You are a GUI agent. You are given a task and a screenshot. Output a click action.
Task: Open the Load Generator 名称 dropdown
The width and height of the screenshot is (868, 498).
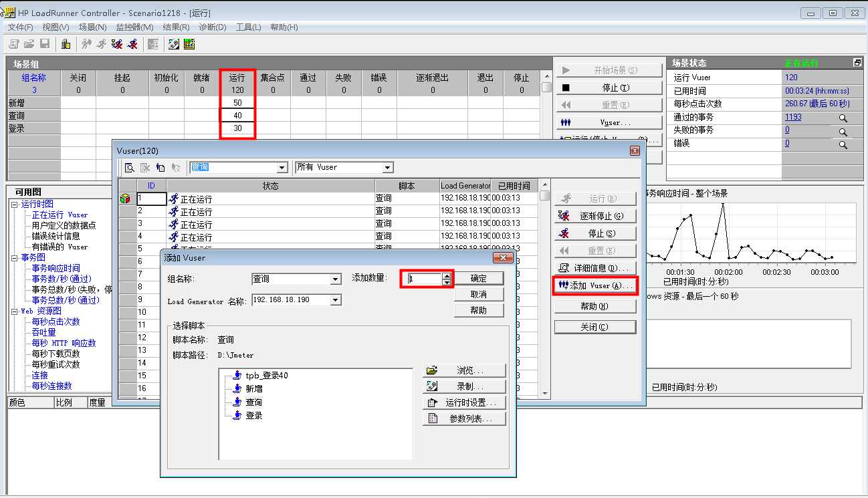(336, 300)
